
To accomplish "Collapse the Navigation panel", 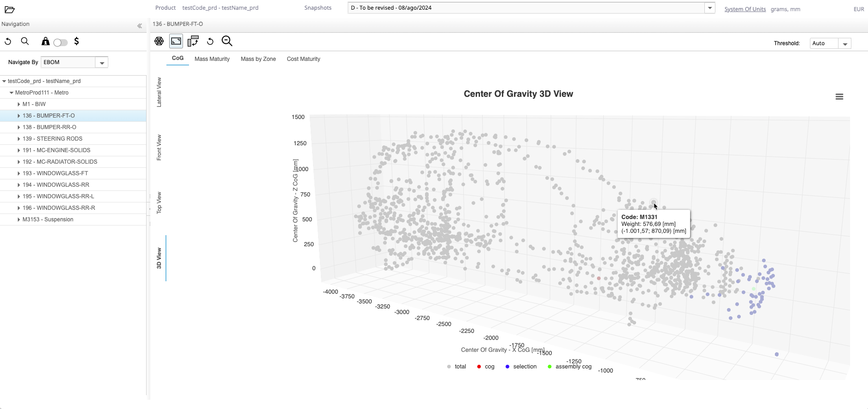I will coord(139,26).
